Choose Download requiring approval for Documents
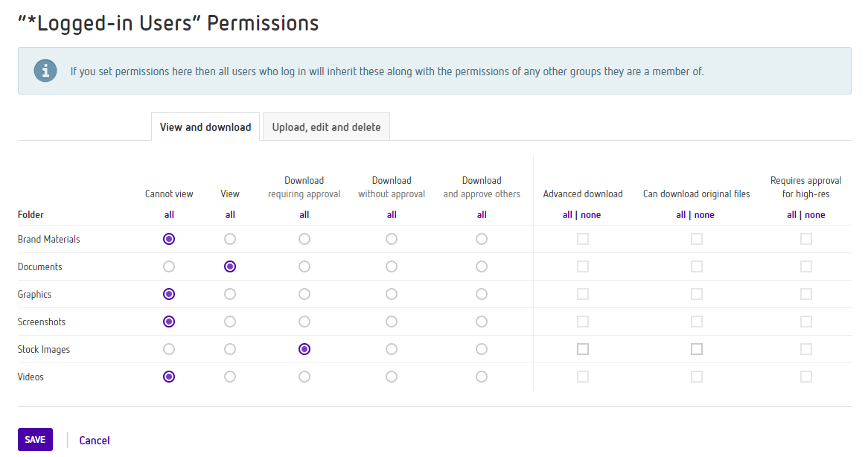This screenshot has width=868, height=457. tap(304, 266)
